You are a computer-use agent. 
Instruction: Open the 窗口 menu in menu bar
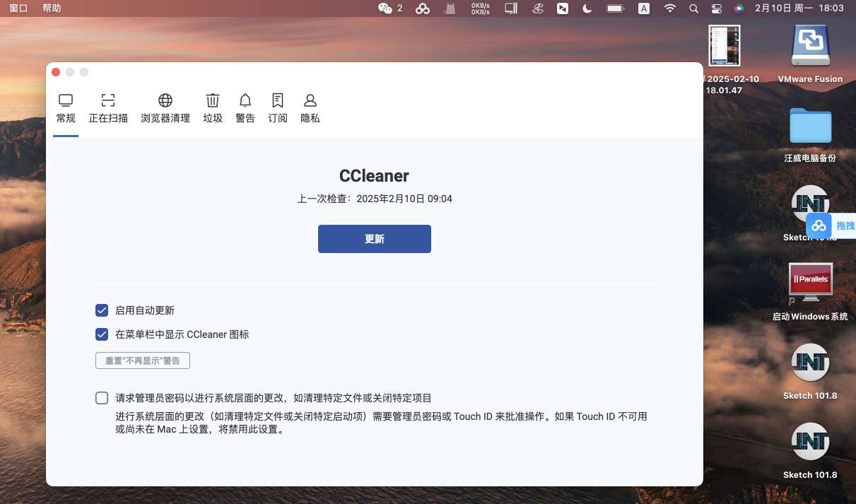pyautogui.click(x=18, y=8)
